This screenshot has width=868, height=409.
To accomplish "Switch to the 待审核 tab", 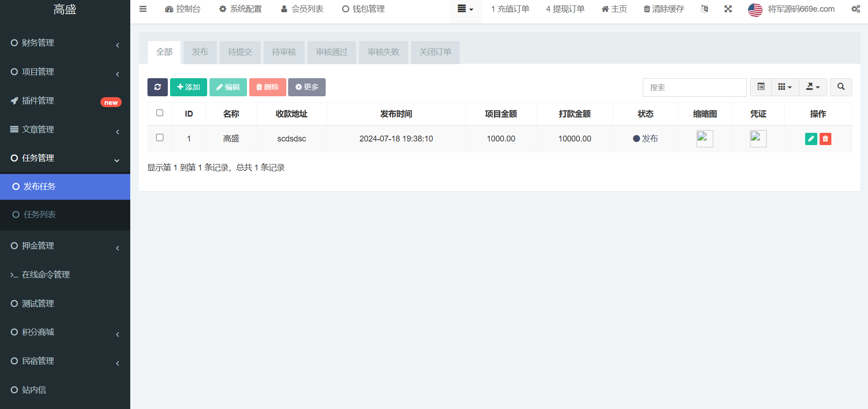I will [x=284, y=52].
